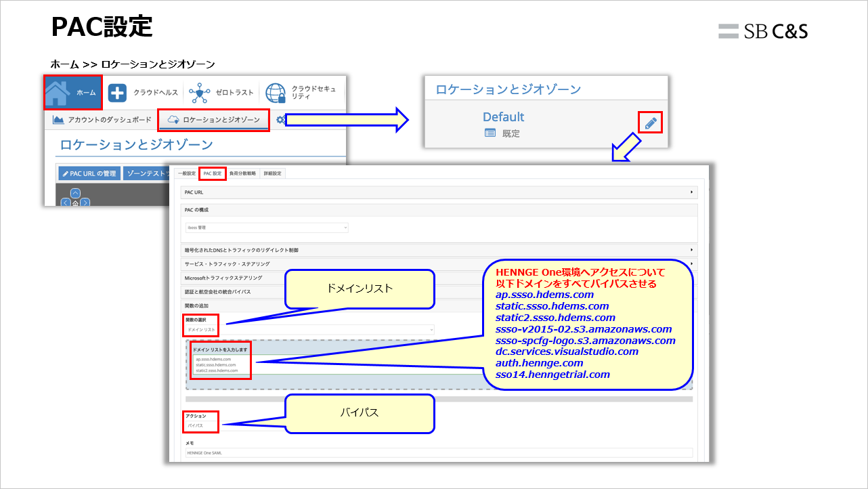Click the pencil edit icon for Default zone

(650, 123)
